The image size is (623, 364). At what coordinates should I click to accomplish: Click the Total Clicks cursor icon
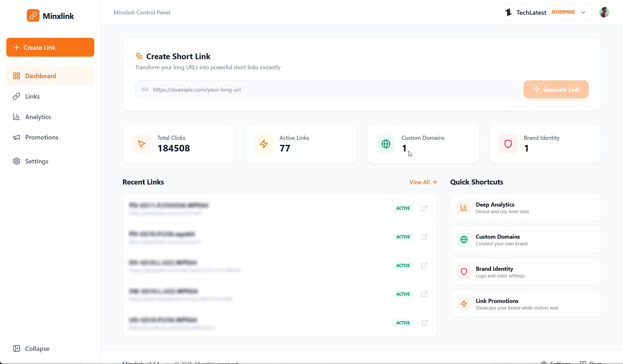pos(142,144)
